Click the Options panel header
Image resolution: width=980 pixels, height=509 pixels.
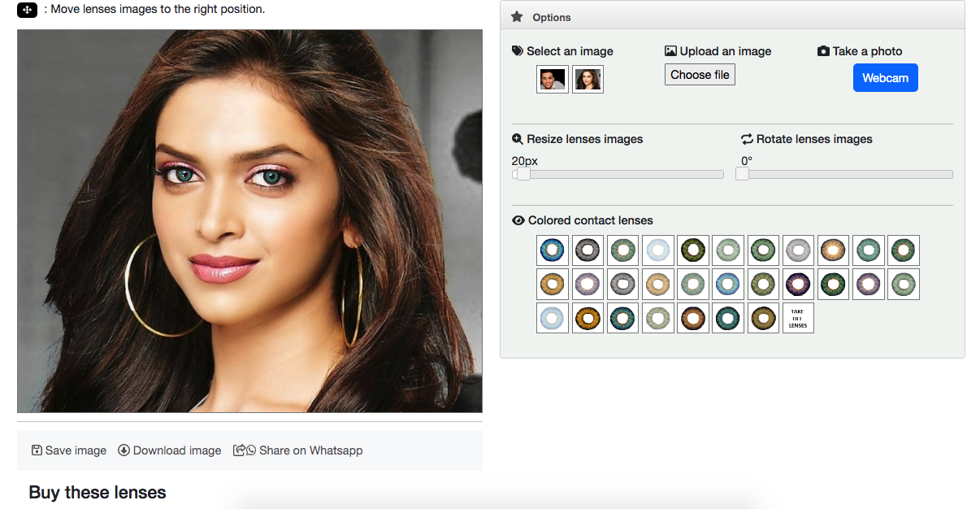pyautogui.click(x=731, y=17)
